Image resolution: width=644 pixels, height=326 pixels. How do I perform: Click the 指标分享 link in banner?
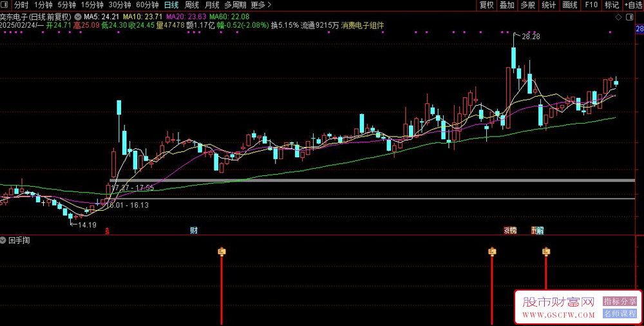click(x=620, y=302)
